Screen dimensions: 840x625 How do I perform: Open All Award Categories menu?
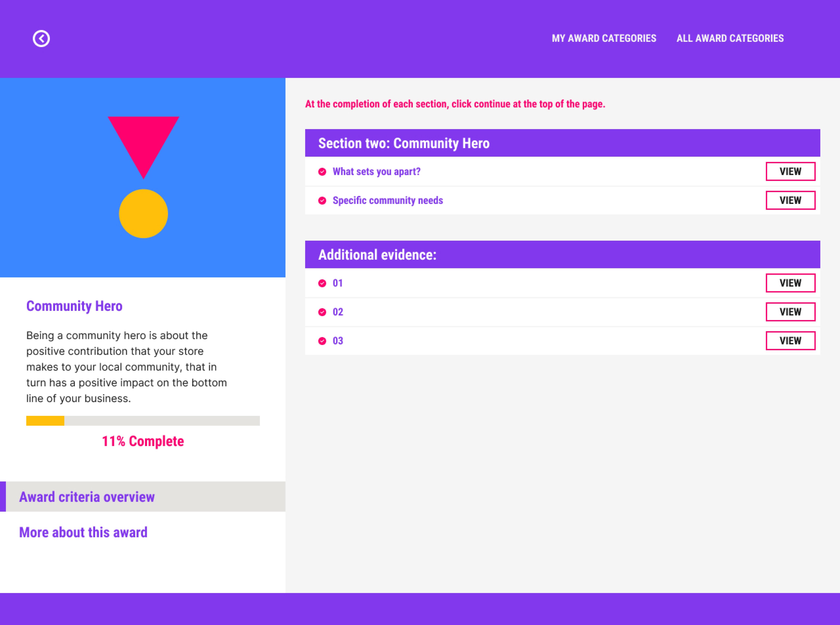(730, 38)
